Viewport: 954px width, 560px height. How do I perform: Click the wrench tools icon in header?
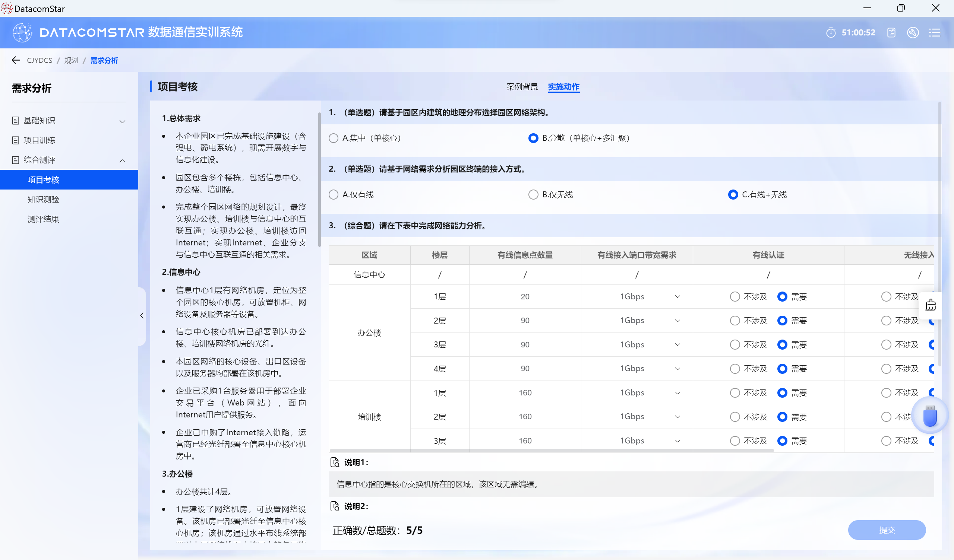point(913,33)
